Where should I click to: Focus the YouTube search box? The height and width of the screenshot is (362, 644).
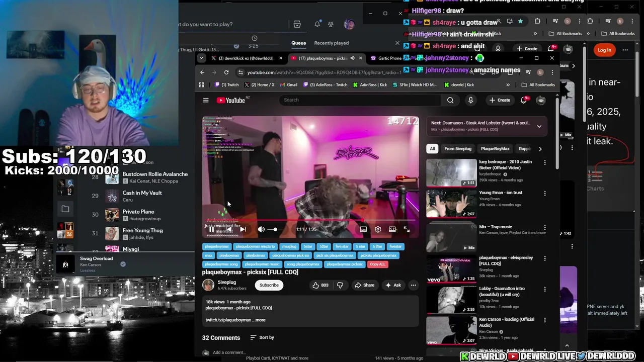[x=360, y=100]
